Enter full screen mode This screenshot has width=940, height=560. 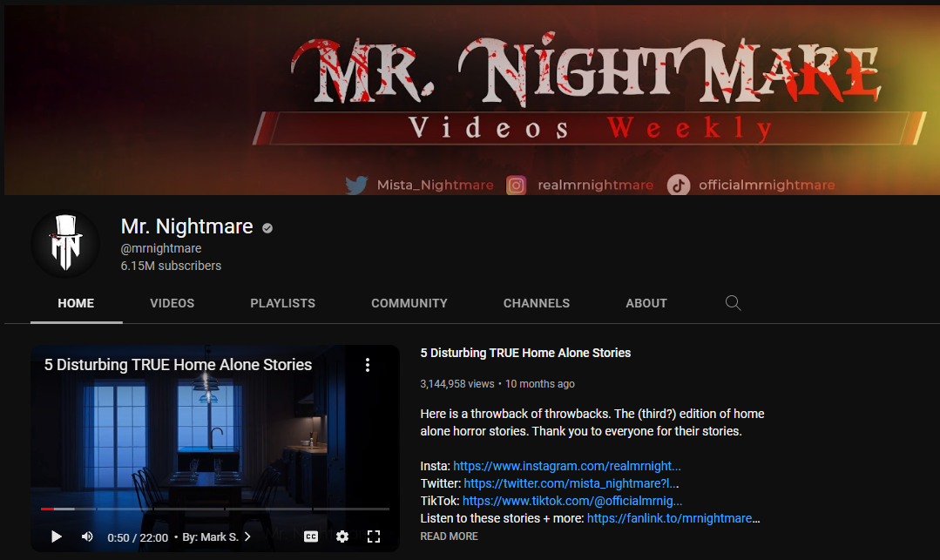(x=374, y=536)
